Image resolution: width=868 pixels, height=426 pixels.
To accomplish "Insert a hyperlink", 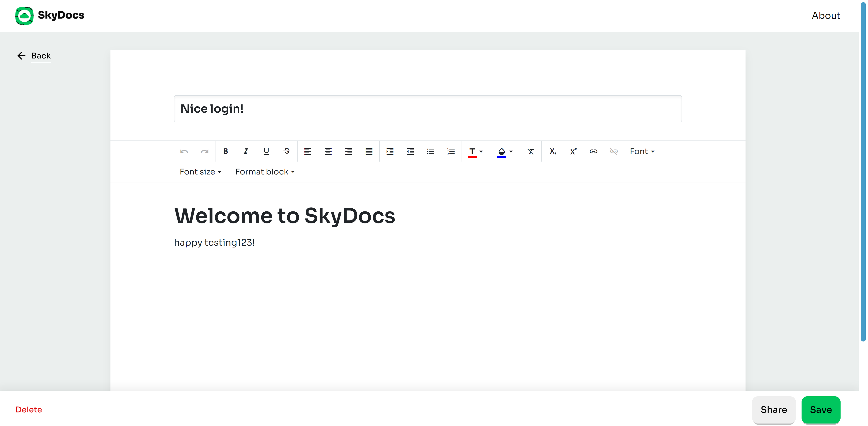I will (593, 151).
